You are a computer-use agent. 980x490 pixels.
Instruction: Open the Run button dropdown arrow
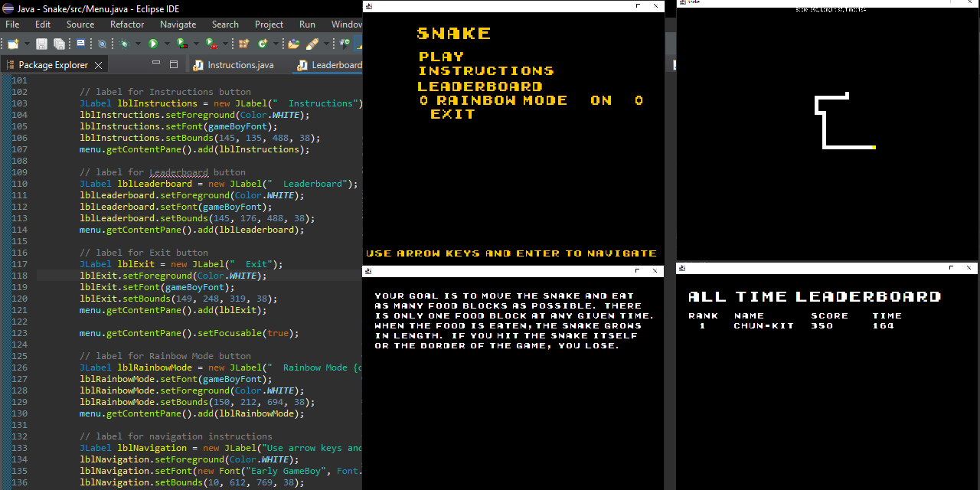tap(167, 44)
